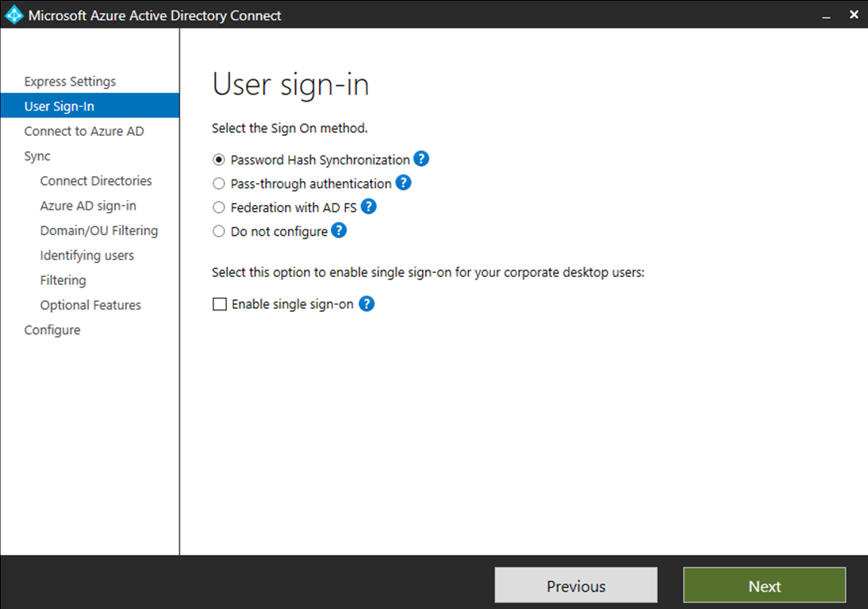Select the Sync section in sidebar
This screenshot has width=868, height=609.
click(36, 156)
